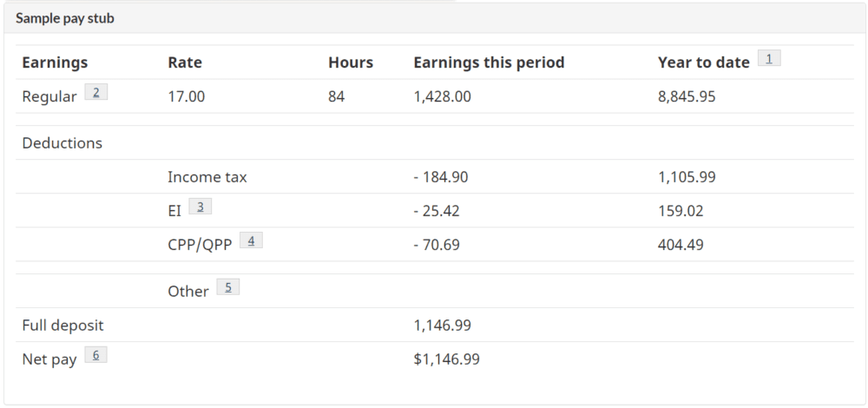The image size is (868, 408).
Task: Click the Rate column header
Action: pos(185,63)
